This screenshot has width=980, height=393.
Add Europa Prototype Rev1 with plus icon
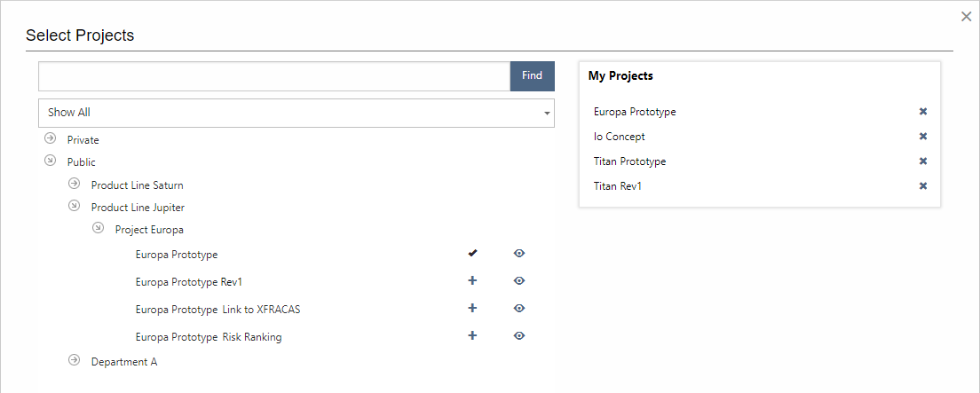(x=472, y=281)
